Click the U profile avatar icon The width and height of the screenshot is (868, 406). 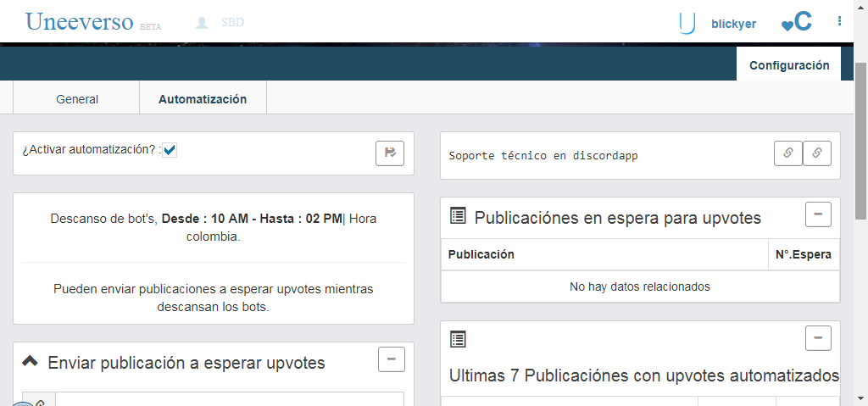tap(687, 23)
